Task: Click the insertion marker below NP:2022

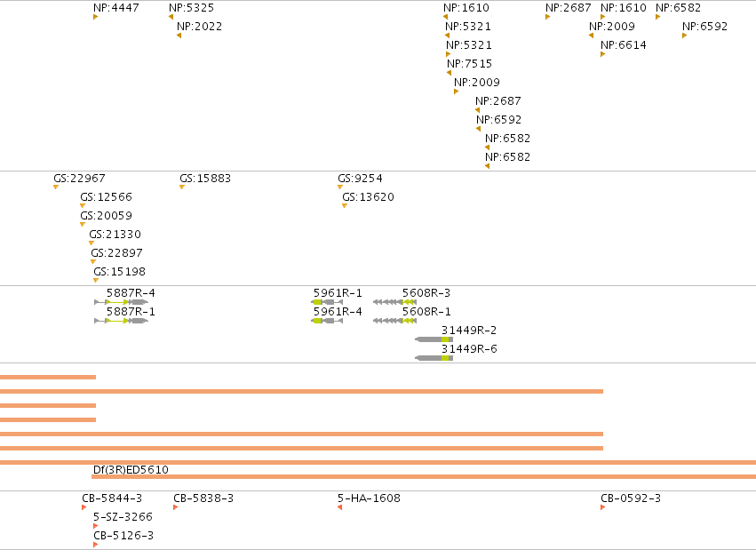Action: [179, 36]
